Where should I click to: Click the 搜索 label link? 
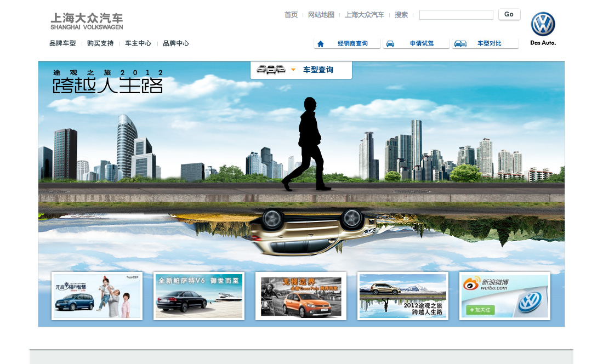tap(401, 15)
